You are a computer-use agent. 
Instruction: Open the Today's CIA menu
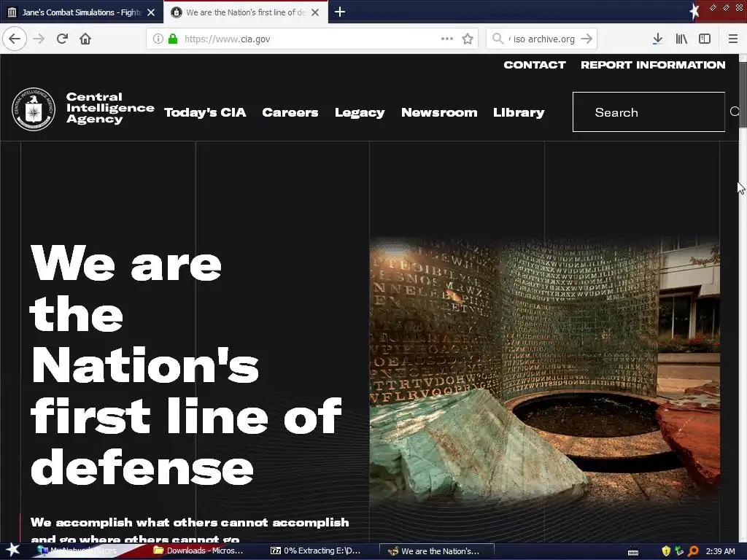coord(205,112)
